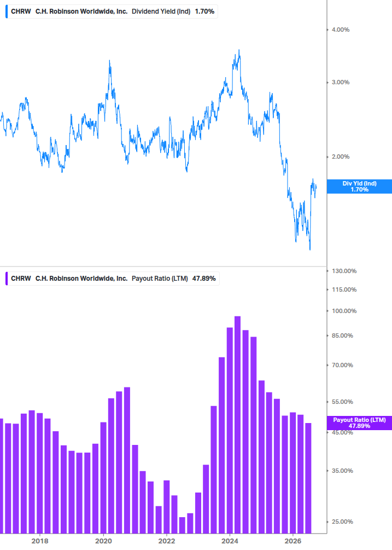The height and width of the screenshot is (550, 392).
Task: Click the 70.00% payout axis label
Action: click(342, 365)
